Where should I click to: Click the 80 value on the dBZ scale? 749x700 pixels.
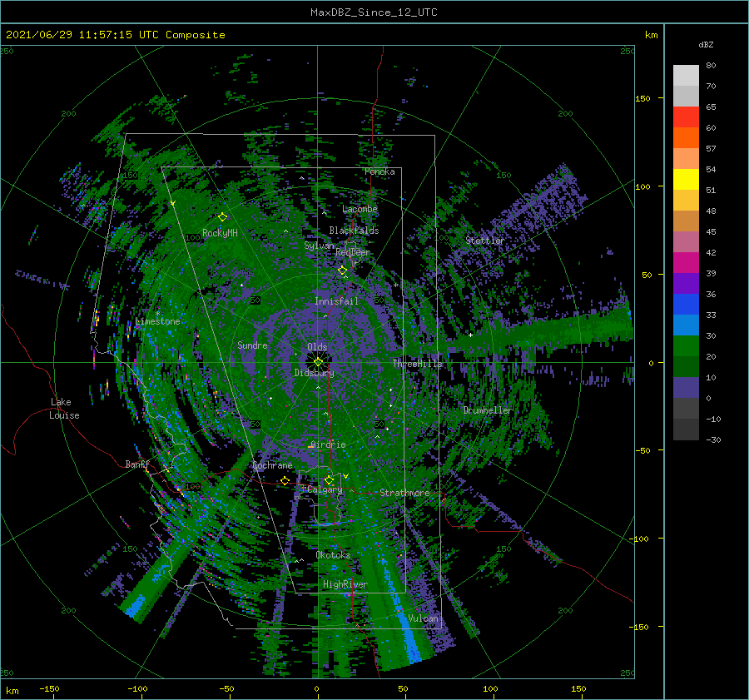(x=711, y=66)
